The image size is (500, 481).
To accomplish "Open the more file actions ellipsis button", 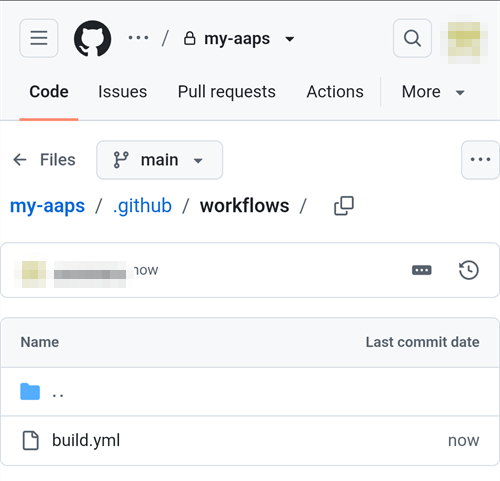I will 480,160.
